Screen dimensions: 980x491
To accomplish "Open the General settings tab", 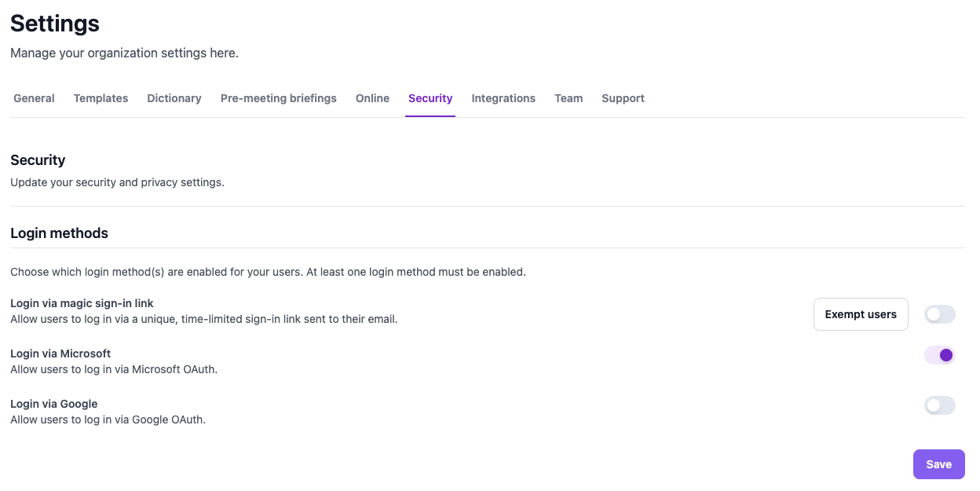I will pos(34,98).
